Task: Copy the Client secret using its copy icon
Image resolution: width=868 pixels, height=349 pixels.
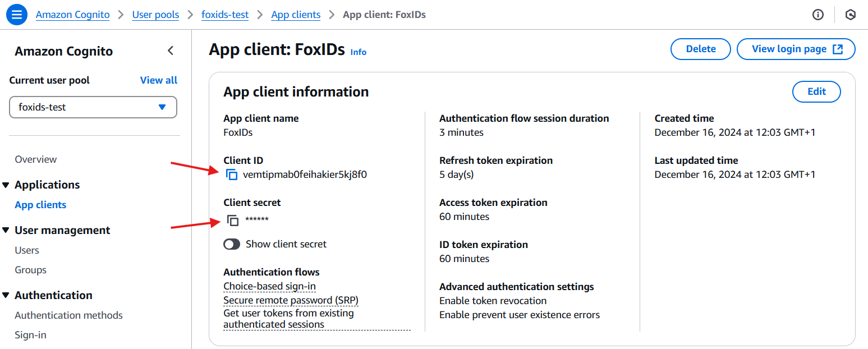Action: point(233,221)
